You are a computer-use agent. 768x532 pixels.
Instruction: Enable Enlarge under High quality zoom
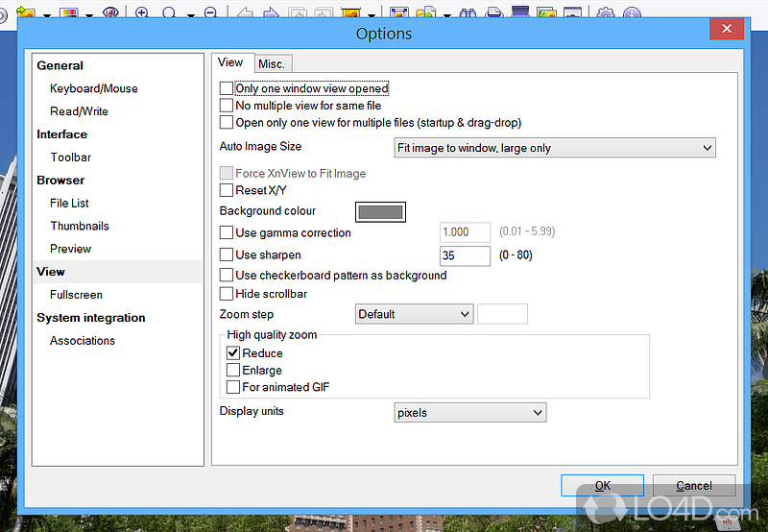232,370
